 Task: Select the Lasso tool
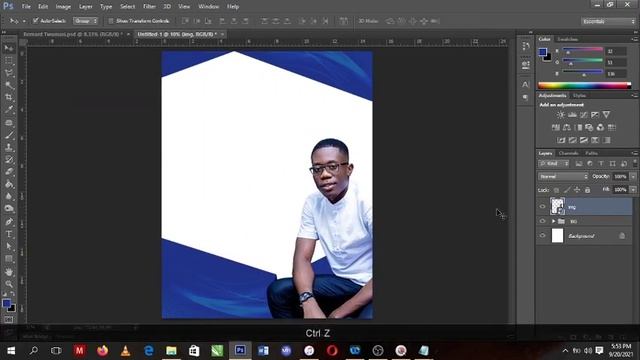(9, 73)
